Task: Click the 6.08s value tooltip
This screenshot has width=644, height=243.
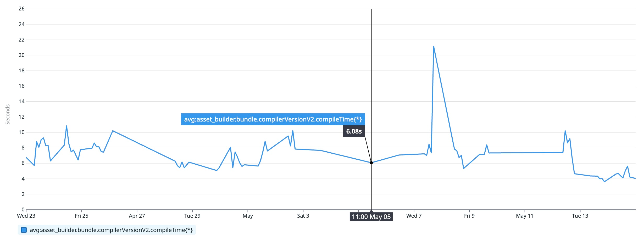Action: [354, 131]
